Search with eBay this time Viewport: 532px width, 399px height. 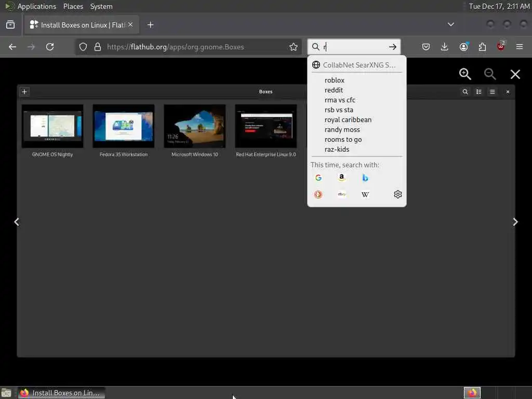click(x=342, y=194)
